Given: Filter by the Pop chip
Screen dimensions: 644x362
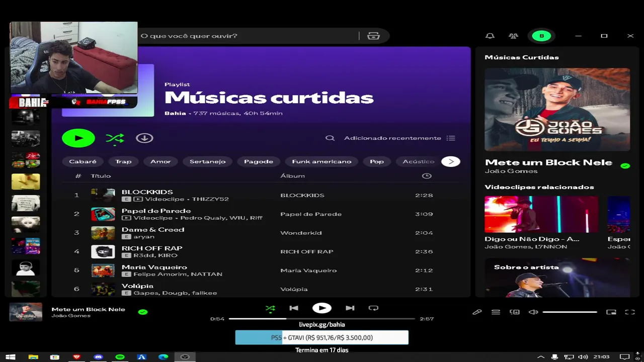Looking at the screenshot, I should pos(377,161).
